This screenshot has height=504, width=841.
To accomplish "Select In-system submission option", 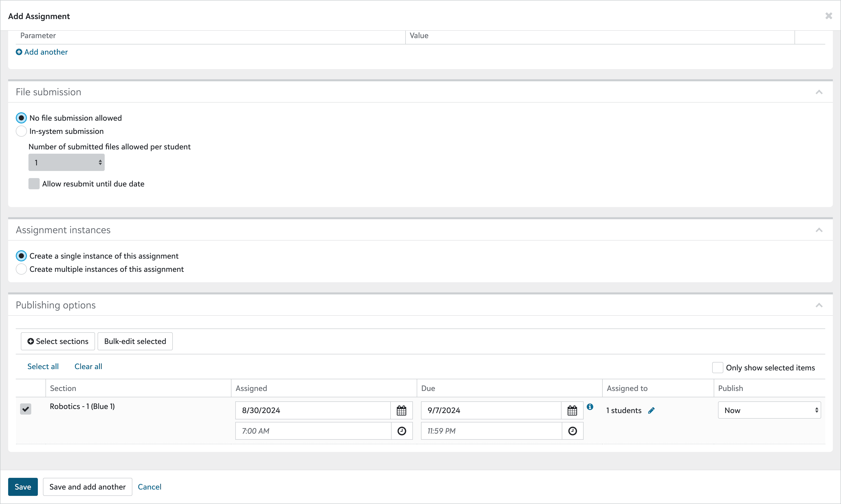I will tap(21, 131).
